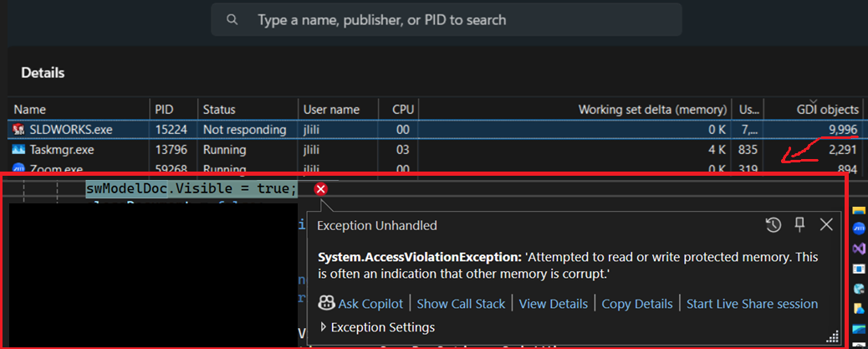Sort processes by the Name column

click(x=30, y=110)
